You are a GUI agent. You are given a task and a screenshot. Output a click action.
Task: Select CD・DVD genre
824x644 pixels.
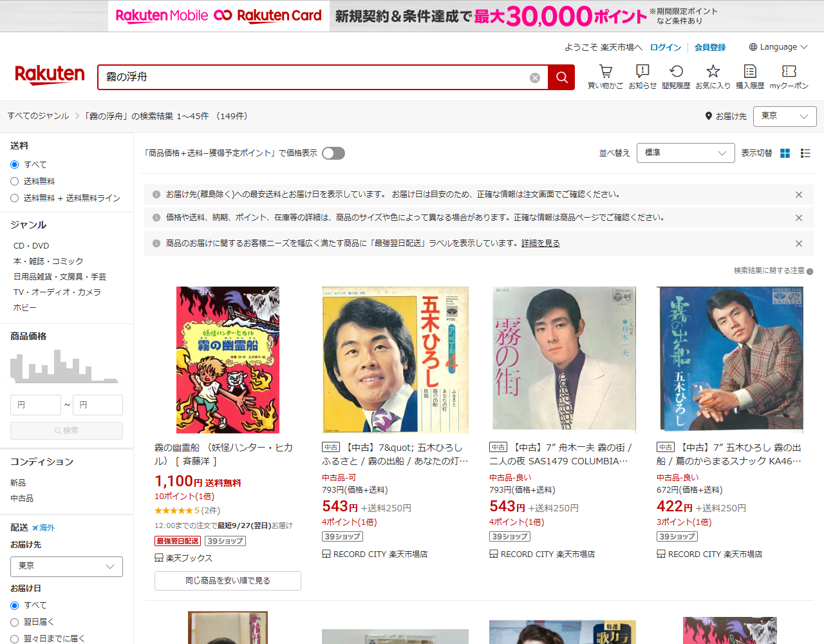(x=32, y=246)
